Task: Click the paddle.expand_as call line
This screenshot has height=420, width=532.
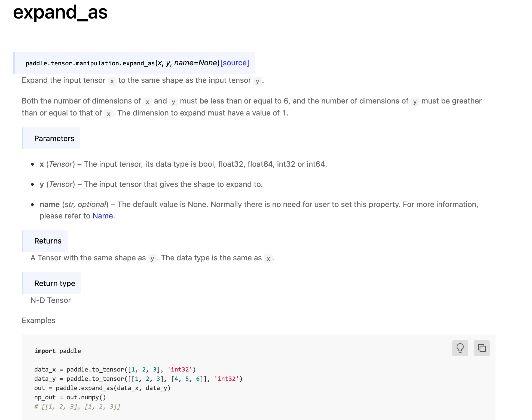Action: 102,388
